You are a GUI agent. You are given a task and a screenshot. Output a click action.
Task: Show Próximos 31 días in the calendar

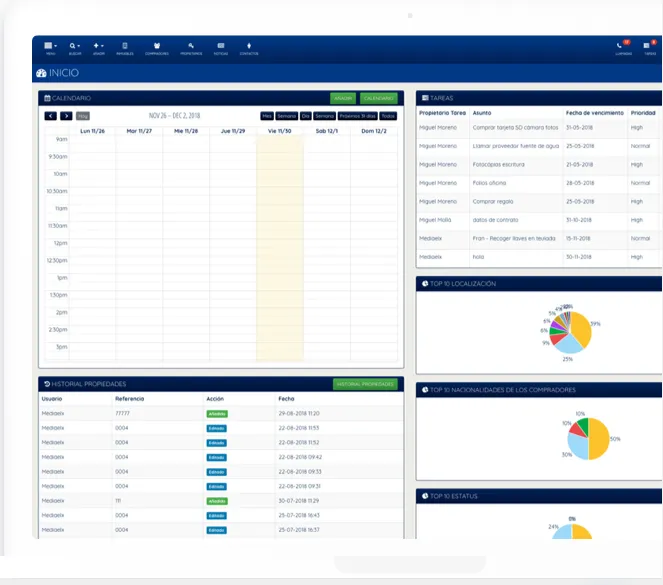(x=358, y=116)
